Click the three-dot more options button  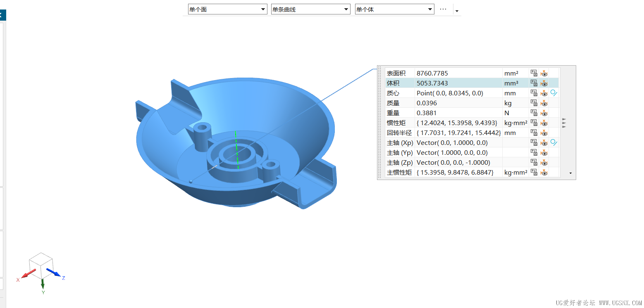click(443, 9)
